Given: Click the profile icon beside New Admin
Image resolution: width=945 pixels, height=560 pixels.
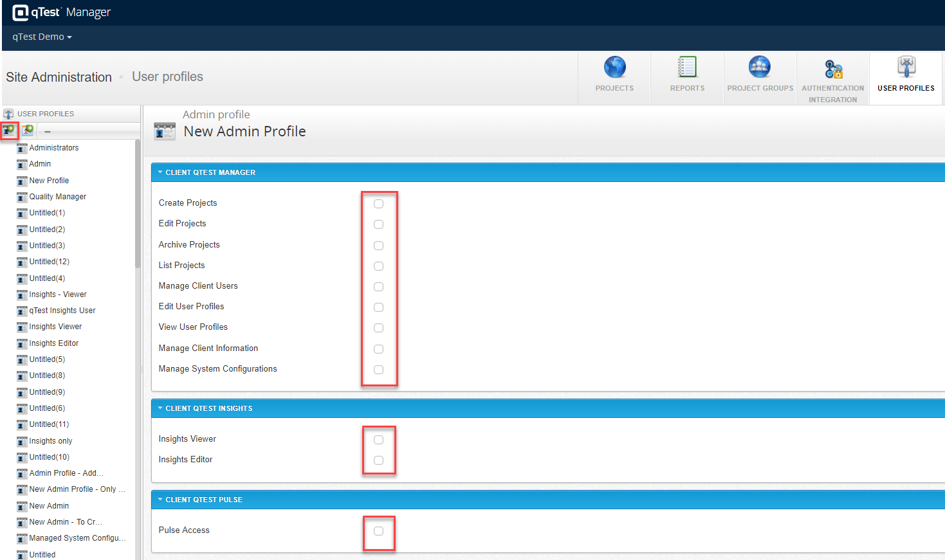Looking at the screenshot, I should (x=22, y=507).
